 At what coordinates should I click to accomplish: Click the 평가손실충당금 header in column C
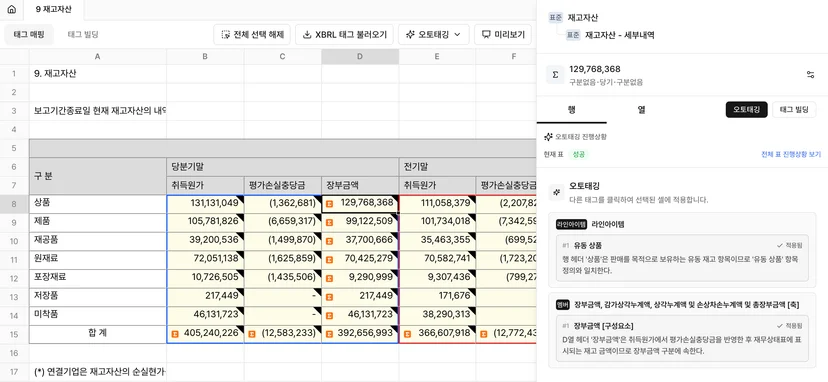283,185
